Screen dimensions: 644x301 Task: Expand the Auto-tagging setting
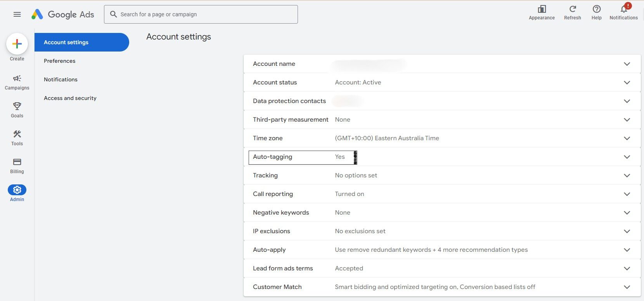point(627,157)
